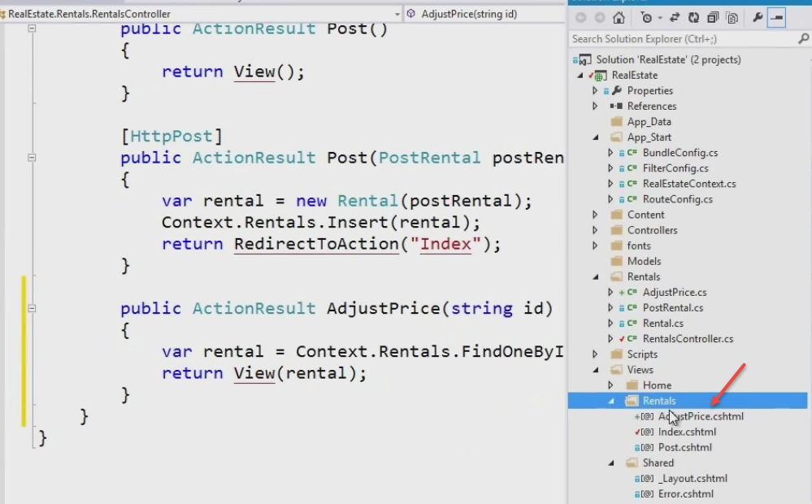Select the App_Start folder label
Screen dimensions: 812x504
pyautogui.click(x=649, y=137)
